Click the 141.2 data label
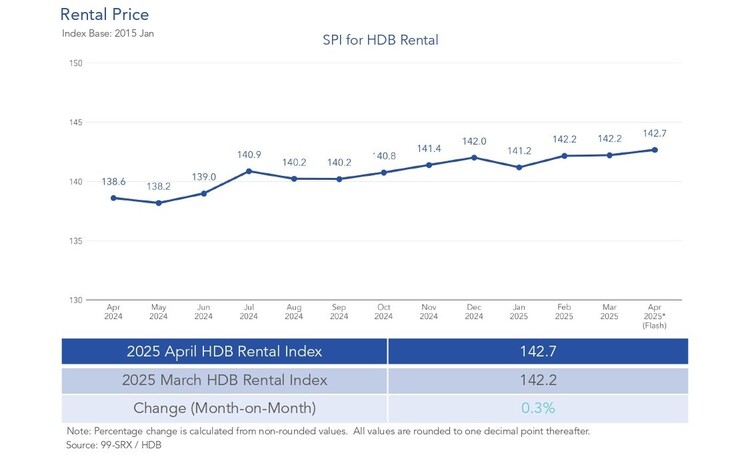Viewport: 750px width, 455px height. (x=519, y=151)
